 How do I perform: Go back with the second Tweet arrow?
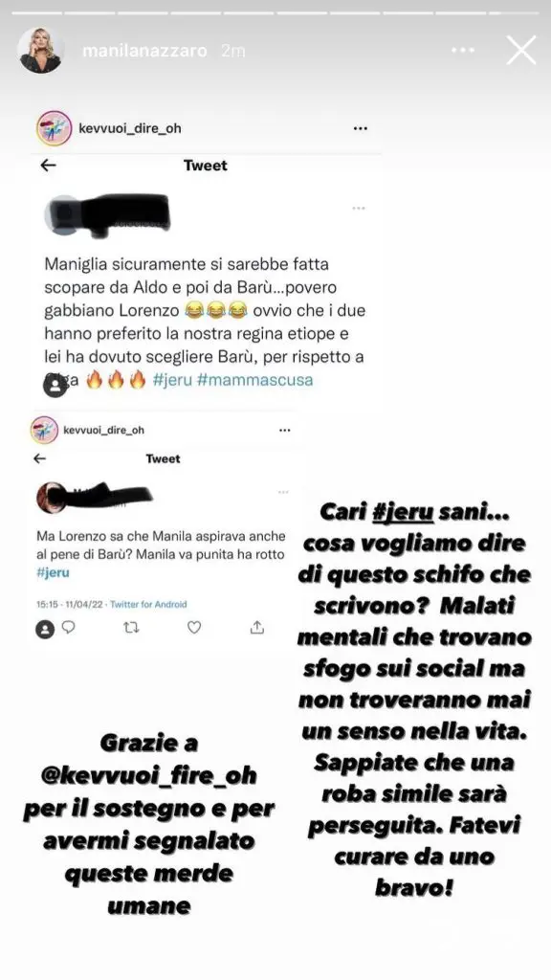(39, 458)
